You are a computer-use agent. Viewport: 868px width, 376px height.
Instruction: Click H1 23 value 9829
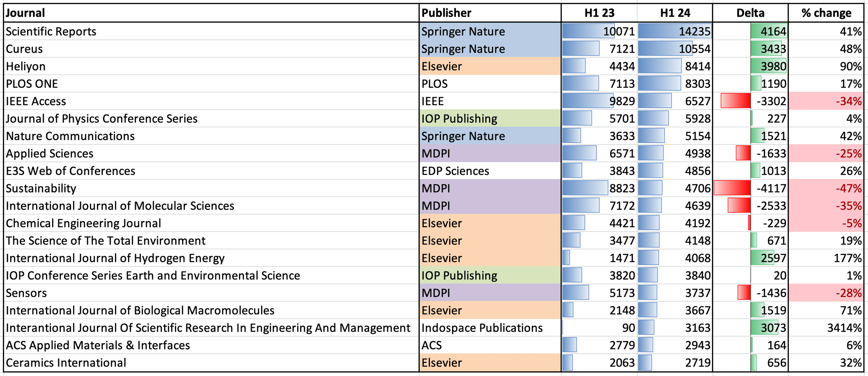tap(599, 101)
